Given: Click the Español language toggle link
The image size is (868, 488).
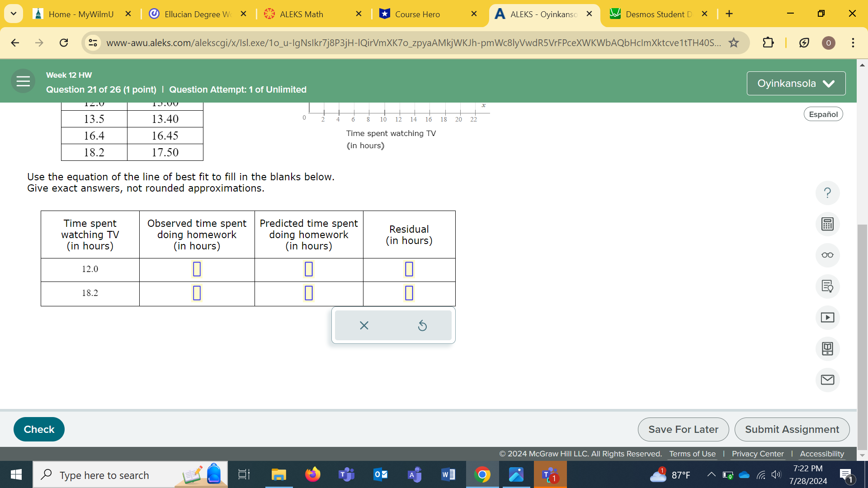Looking at the screenshot, I should [824, 114].
